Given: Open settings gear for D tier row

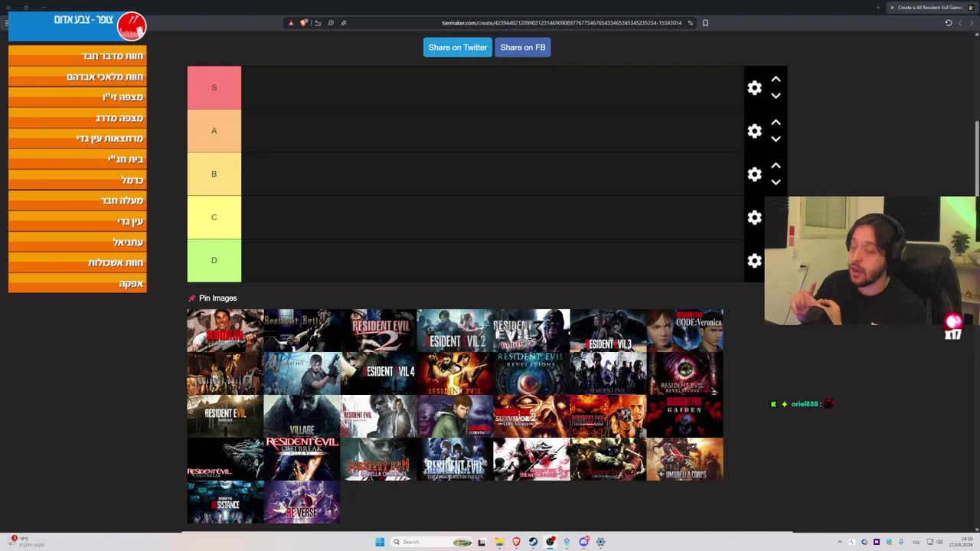Looking at the screenshot, I should 754,261.
